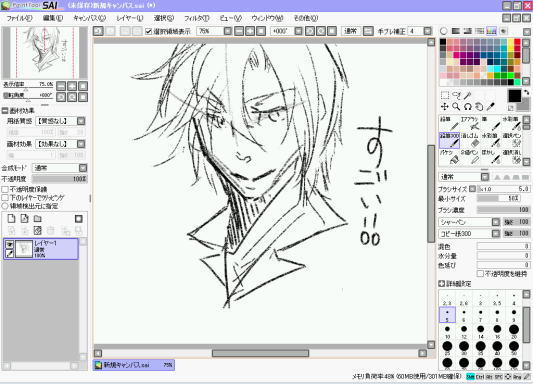The height and width of the screenshot is (384, 533).
Task: Create a new linework layer
Action: [x=24, y=219]
